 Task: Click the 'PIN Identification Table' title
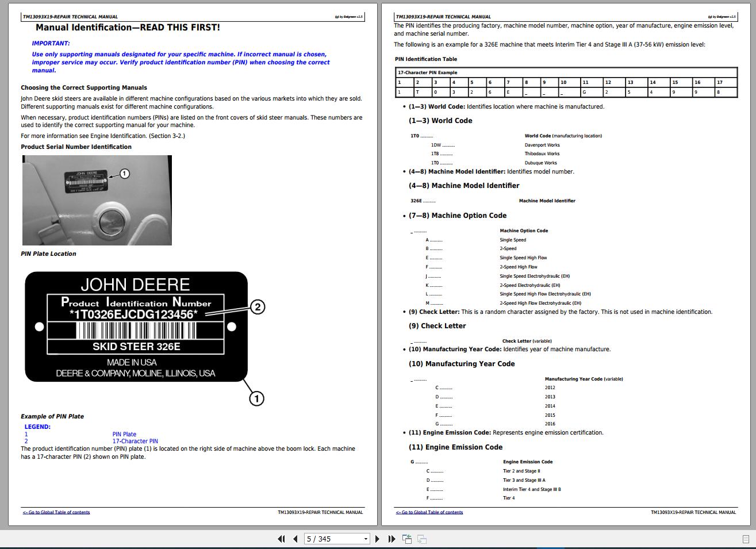[x=426, y=59]
